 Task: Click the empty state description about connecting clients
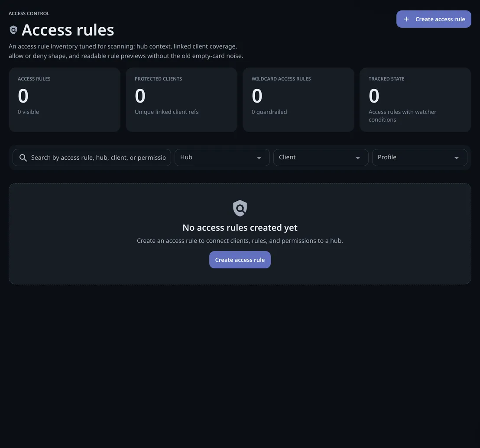tap(240, 241)
